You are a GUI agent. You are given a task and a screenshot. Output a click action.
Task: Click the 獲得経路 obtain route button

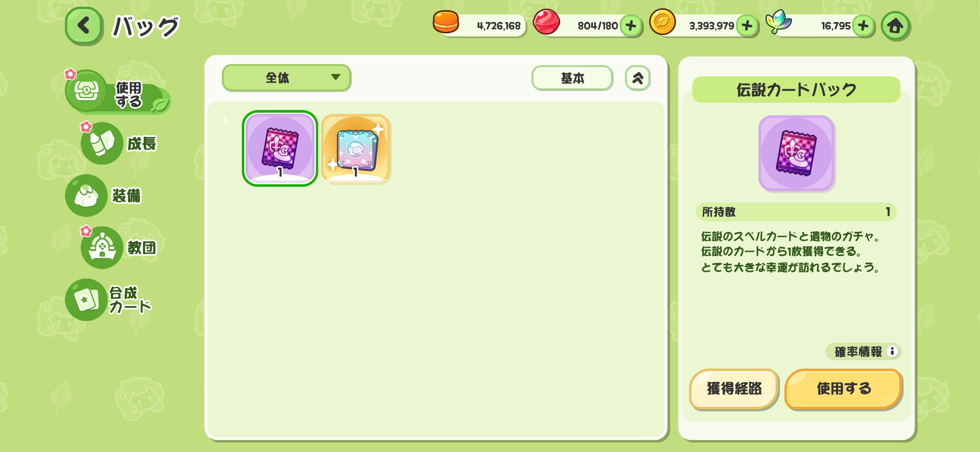point(734,389)
